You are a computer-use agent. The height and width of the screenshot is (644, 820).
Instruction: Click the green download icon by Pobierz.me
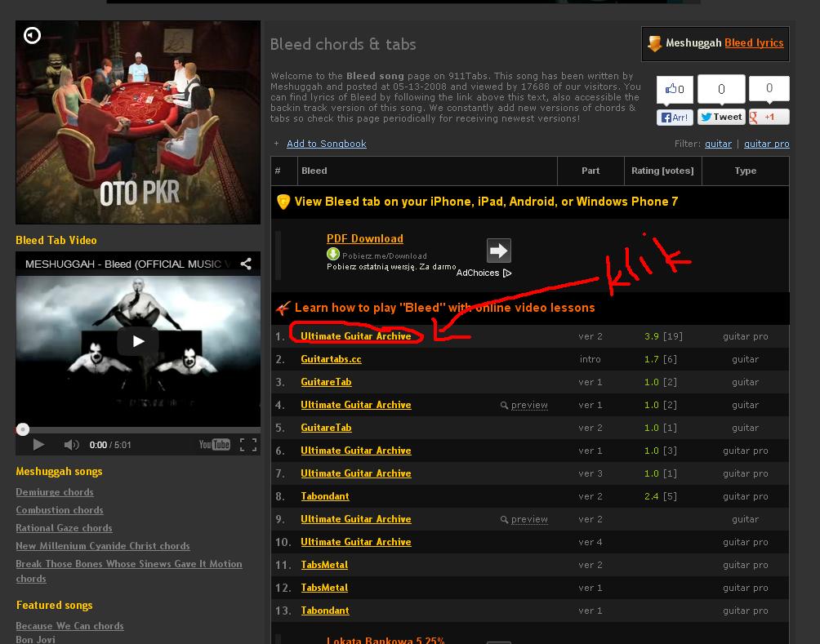point(332,255)
